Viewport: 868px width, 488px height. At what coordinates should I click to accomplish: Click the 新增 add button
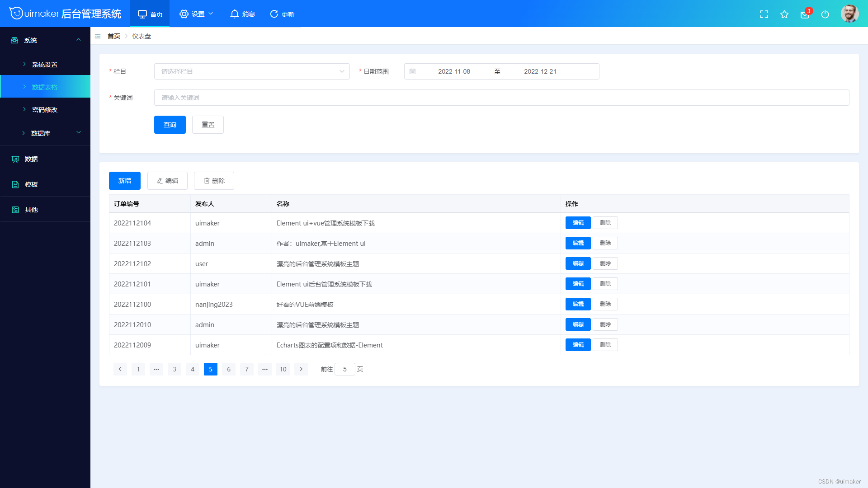click(125, 181)
